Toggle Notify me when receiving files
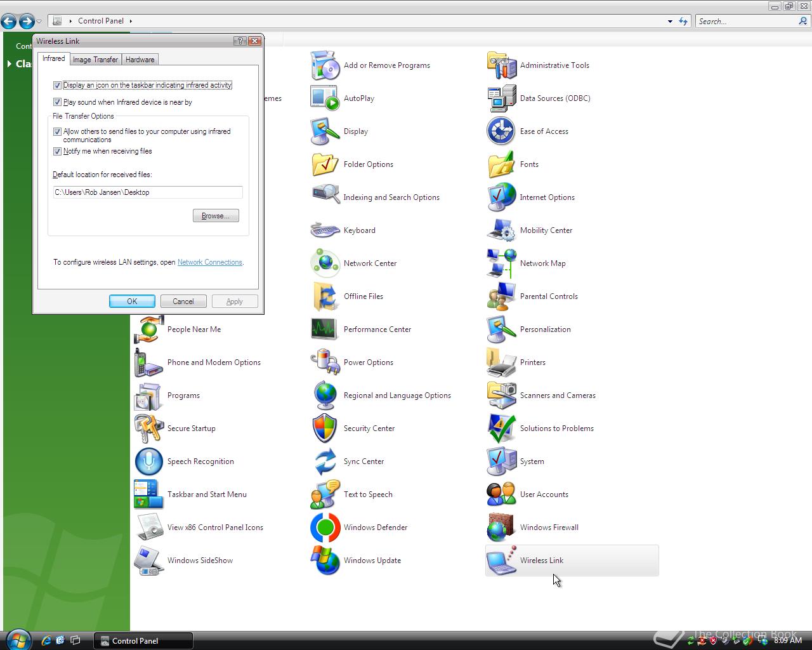The width and height of the screenshot is (812, 650). [x=57, y=152]
